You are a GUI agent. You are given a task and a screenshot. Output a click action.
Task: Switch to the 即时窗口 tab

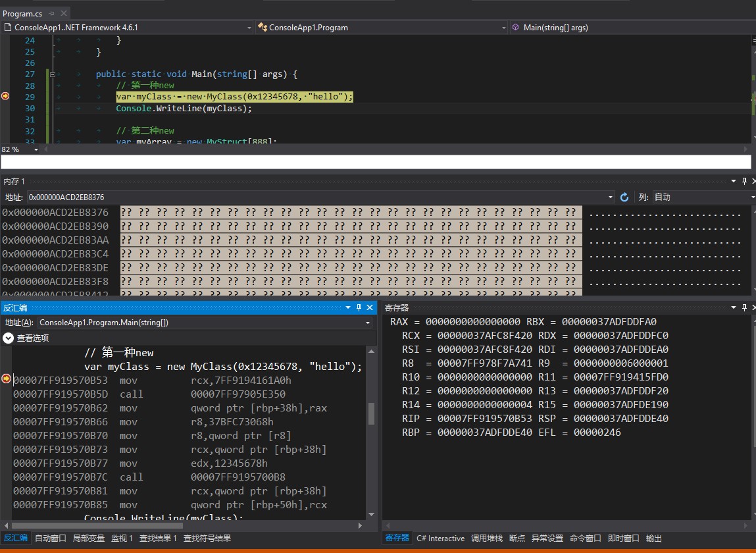click(623, 538)
